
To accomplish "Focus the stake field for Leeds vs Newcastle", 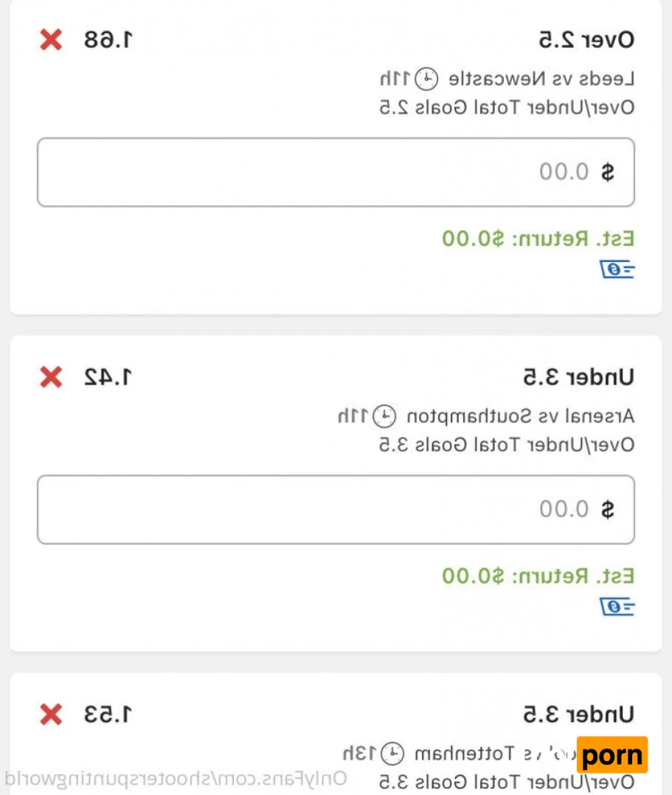I will point(336,173).
